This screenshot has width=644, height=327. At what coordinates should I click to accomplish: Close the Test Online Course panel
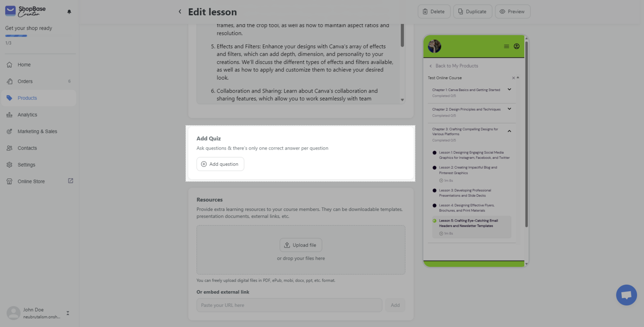coord(513,78)
